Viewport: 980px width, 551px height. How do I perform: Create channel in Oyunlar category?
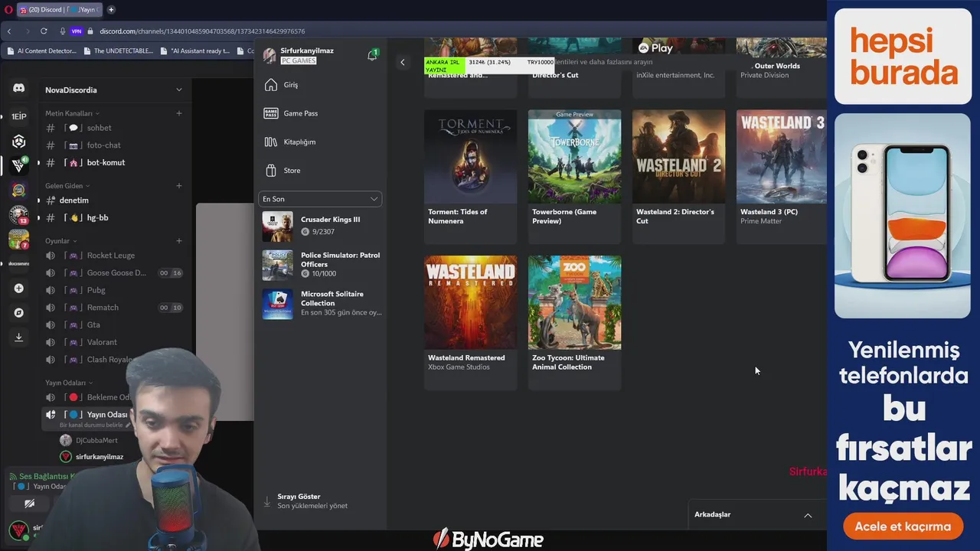coord(179,241)
